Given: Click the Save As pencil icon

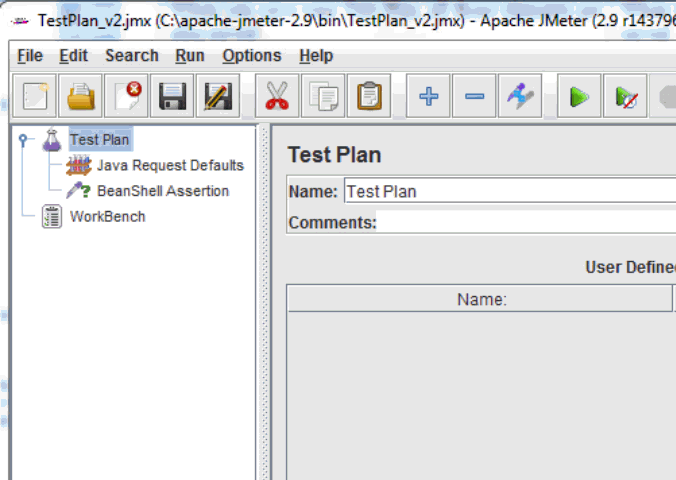Looking at the screenshot, I should point(217,97).
